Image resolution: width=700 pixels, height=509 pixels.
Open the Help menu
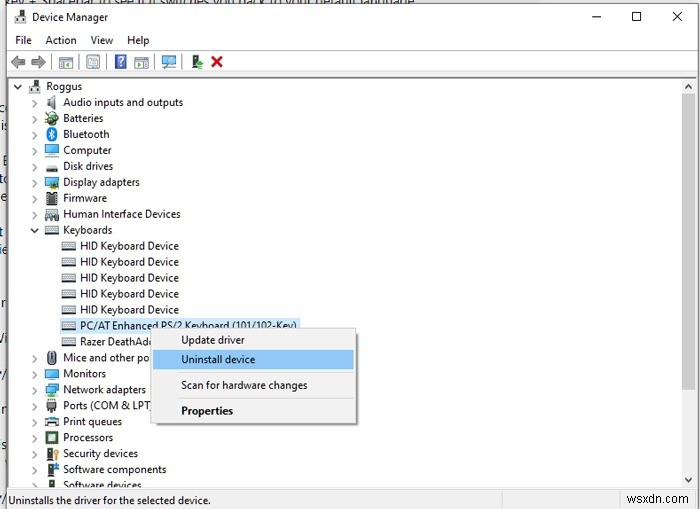138,40
